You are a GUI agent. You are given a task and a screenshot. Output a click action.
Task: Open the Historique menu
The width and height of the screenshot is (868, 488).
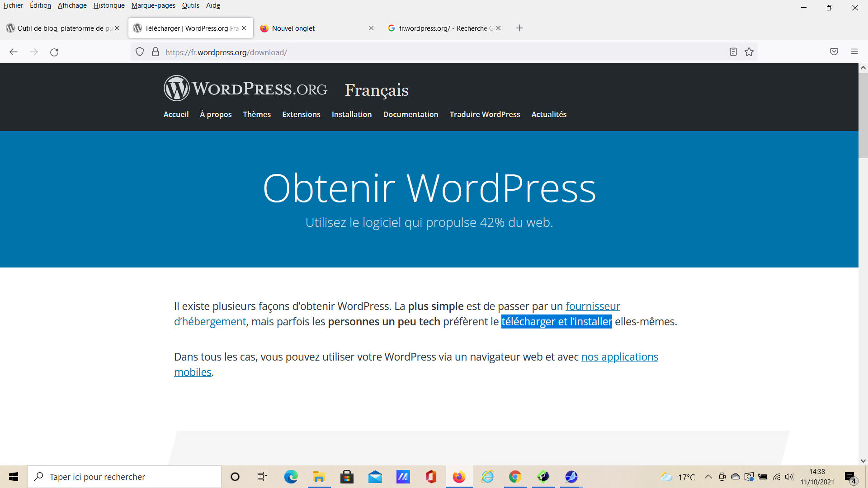[x=109, y=5]
